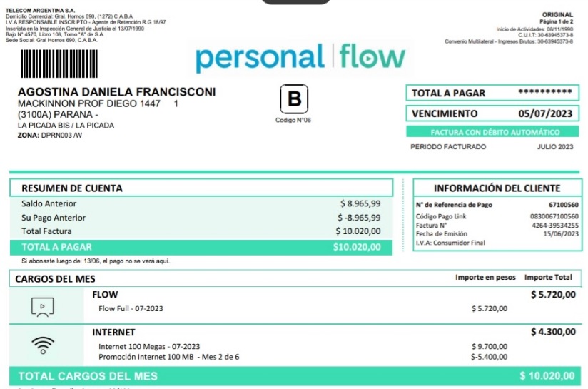Click the Nº de Referencia de Pago value
The width and height of the screenshot is (588, 389).
tap(563, 206)
